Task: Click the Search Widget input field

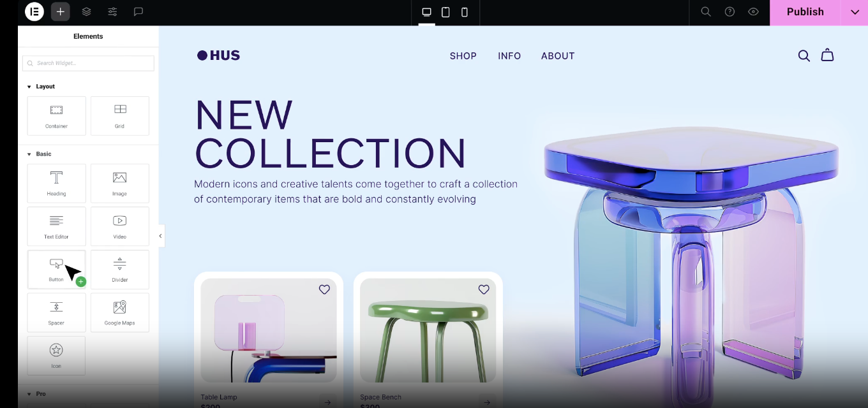Action: pyautogui.click(x=88, y=63)
